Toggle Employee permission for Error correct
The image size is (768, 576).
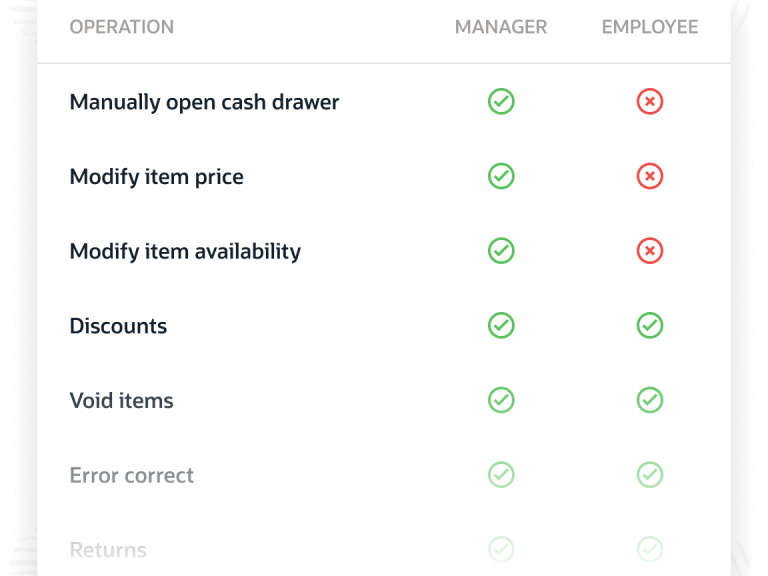650,475
